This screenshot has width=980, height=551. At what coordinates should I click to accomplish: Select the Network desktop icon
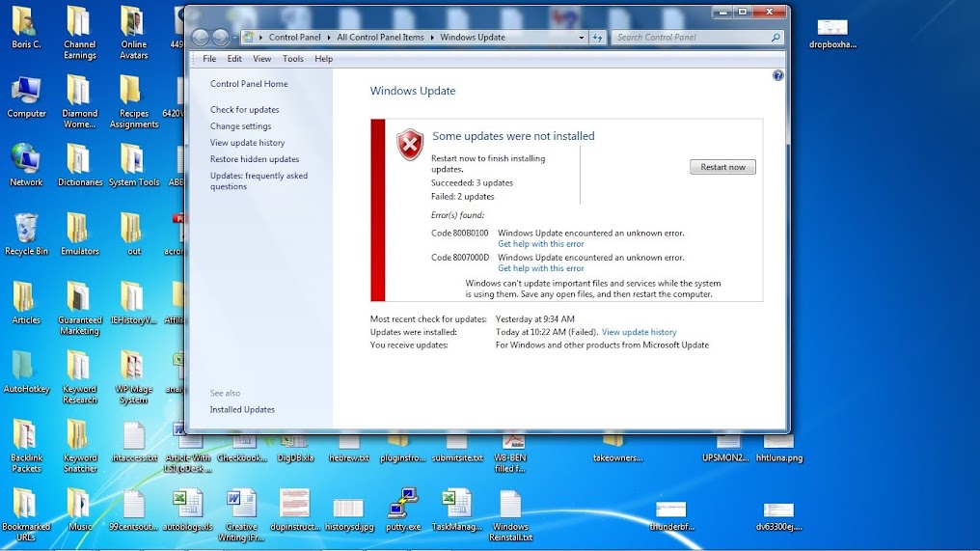pos(26,165)
